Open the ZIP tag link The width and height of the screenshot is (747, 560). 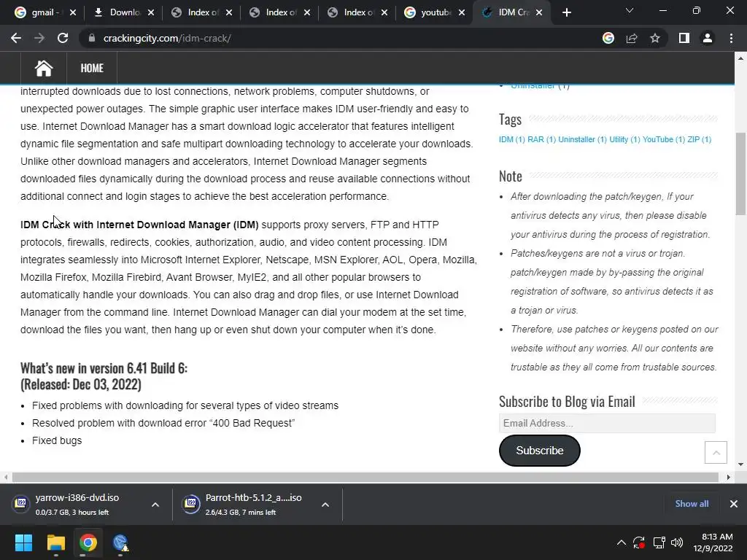[x=699, y=139]
